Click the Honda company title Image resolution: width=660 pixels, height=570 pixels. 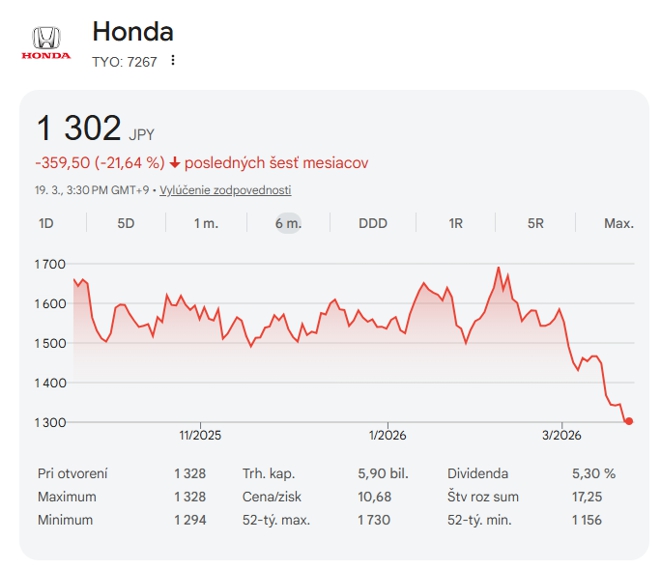[133, 32]
